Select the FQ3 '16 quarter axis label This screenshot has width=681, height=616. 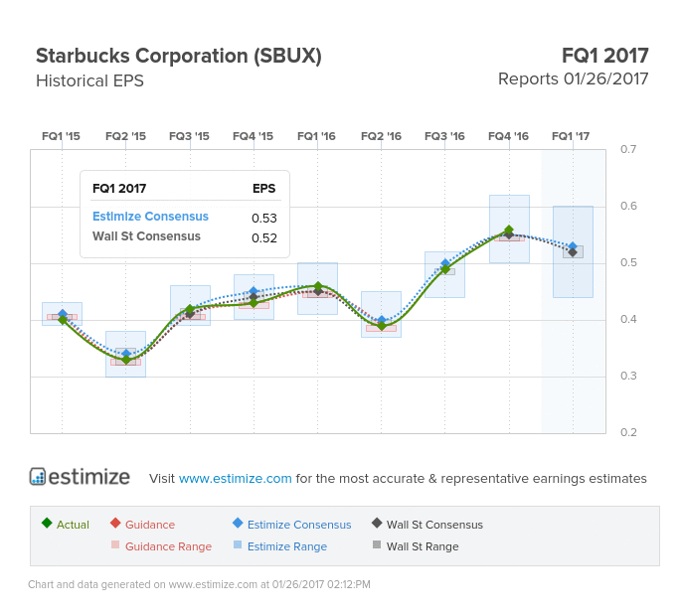(x=444, y=136)
